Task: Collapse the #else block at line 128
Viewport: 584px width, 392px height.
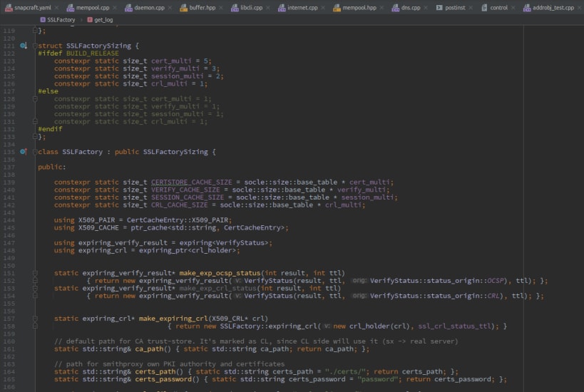Action: tap(35, 99)
